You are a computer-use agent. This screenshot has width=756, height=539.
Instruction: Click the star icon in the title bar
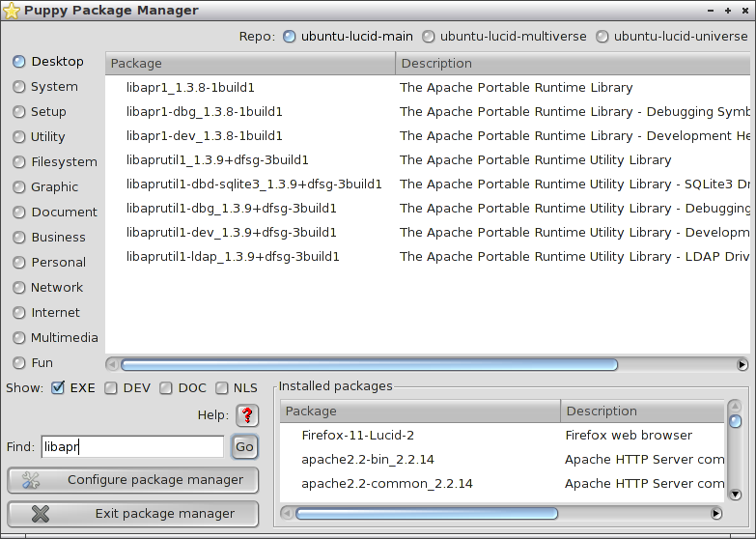[11, 11]
